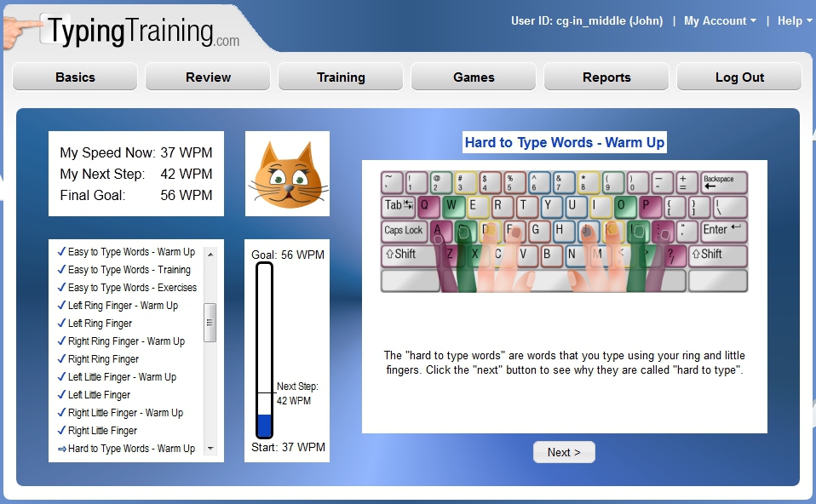The image size is (816, 504).
Task: Open the Training tab
Action: [x=341, y=77]
